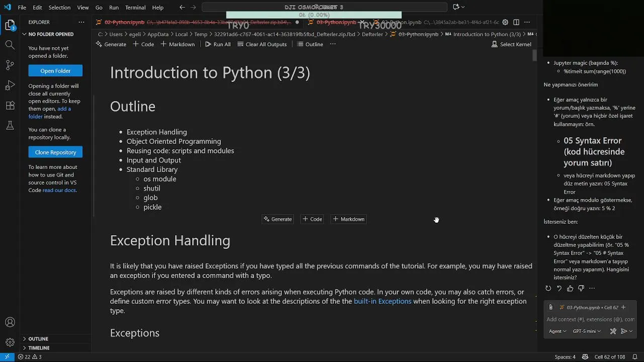Open the GPT-5 mini model picker
This screenshot has width=644, height=362.
587,331
